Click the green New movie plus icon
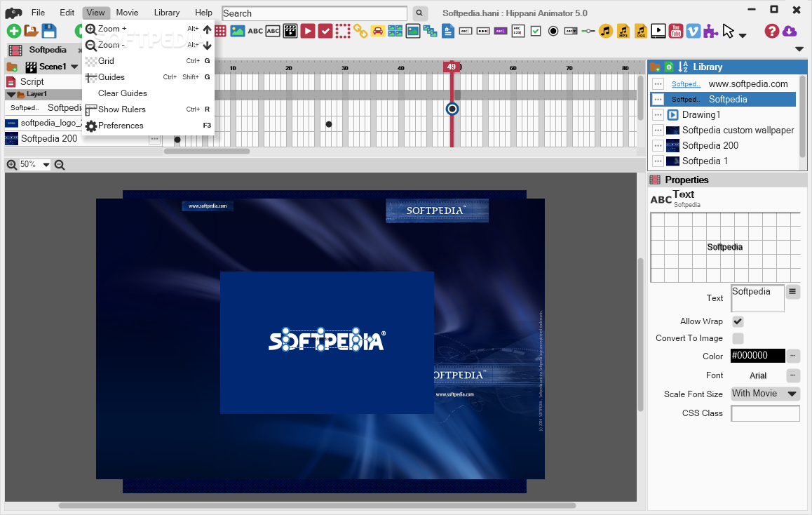This screenshot has width=812, height=515. coord(13,31)
